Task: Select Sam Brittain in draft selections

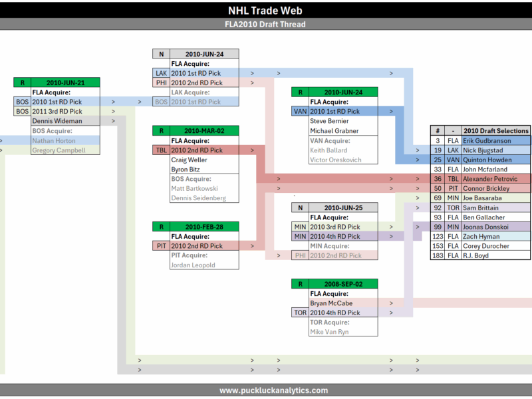Action: pyautogui.click(x=496, y=207)
